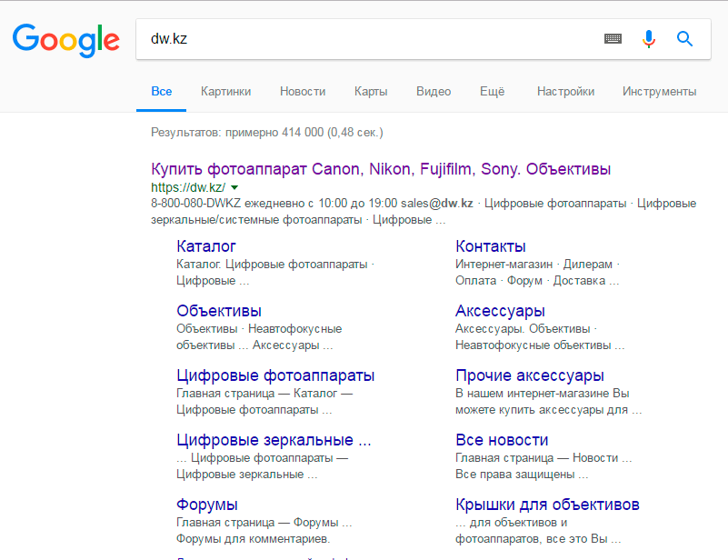Open the Аксессуары sitelink

(x=500, y=311)
